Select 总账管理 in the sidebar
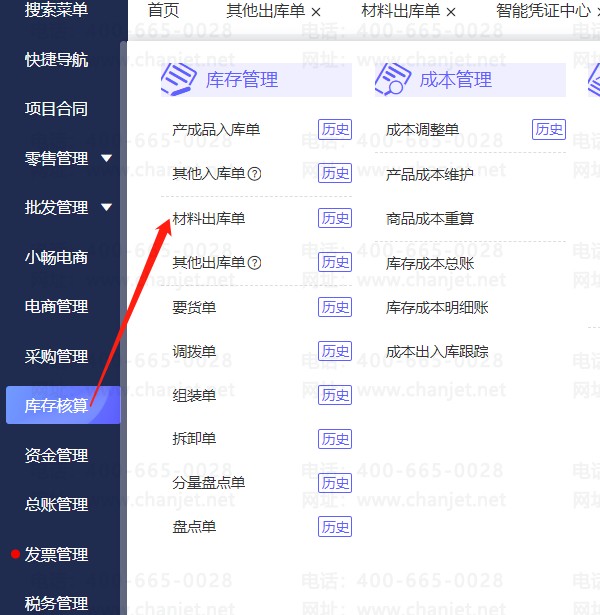 point(56,505)
